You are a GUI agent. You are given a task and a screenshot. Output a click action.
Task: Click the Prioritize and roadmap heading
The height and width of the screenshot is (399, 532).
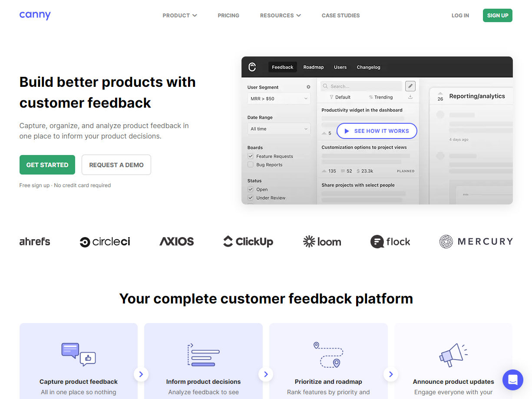click(328, 382)
